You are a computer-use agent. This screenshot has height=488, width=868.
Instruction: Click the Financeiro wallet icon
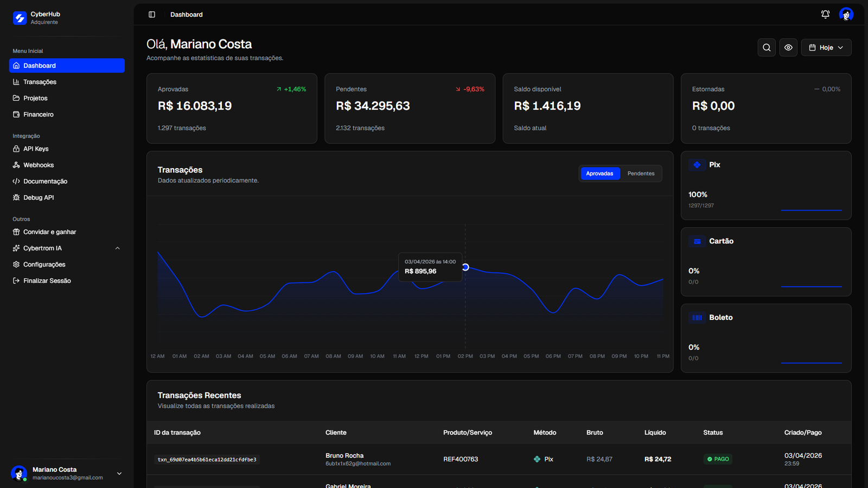pyautogui.click(x=16, y=114)
